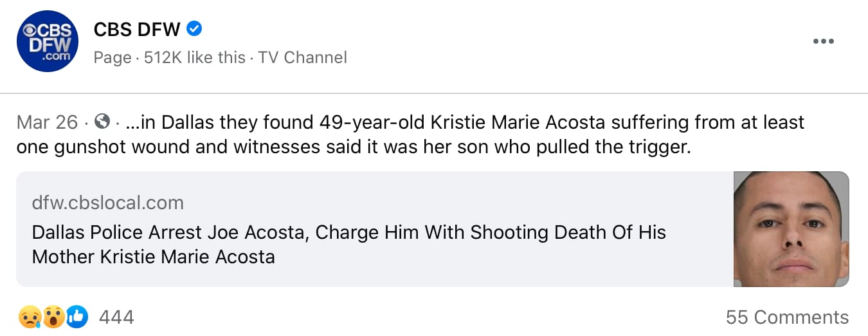Open the article thumbnail image
This screenshot has height=336, width=868.
791,229
